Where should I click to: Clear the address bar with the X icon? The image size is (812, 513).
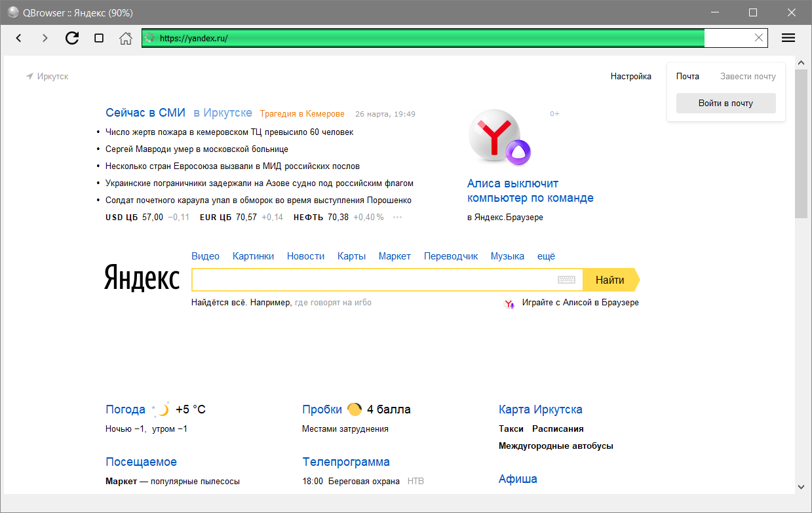[759, 38]
